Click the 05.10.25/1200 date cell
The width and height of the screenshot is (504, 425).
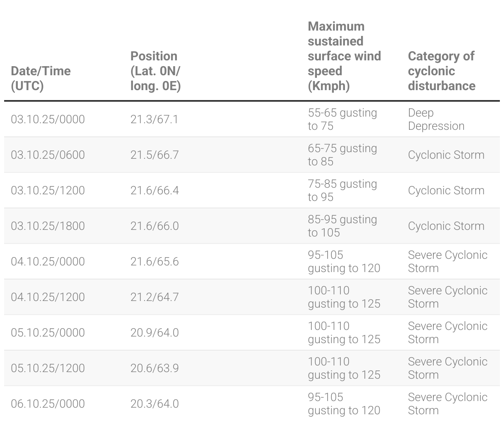pyautogui.click(x=48, y=368)
